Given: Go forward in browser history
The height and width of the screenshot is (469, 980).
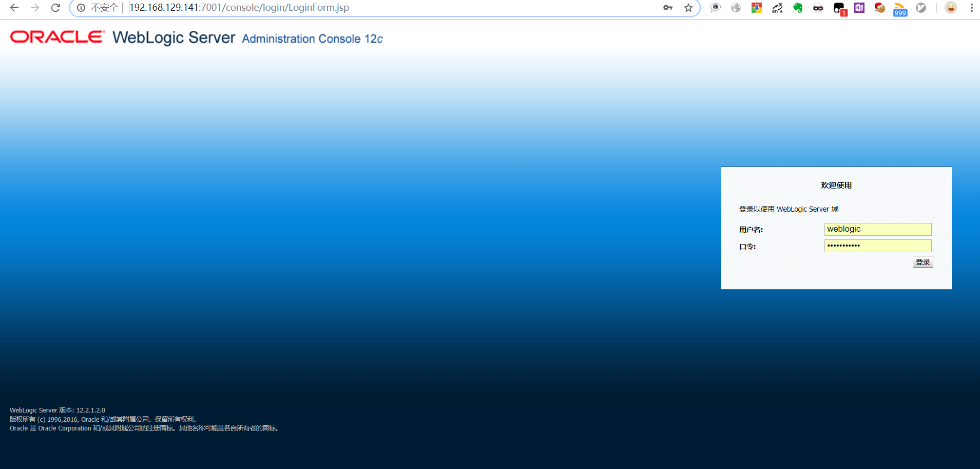Looking at the screenshot, I should click(35, 8).
